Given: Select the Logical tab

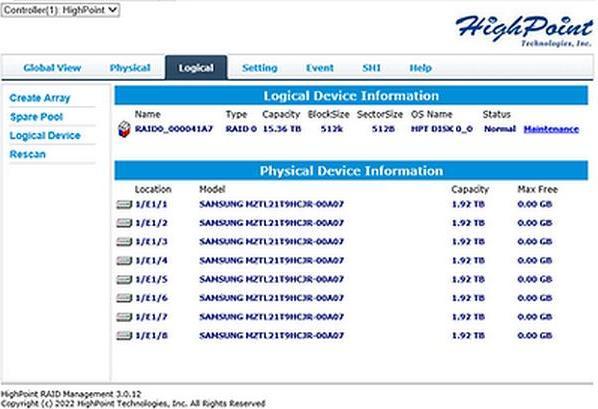Looking at the screenshot, I should (196, 68).
